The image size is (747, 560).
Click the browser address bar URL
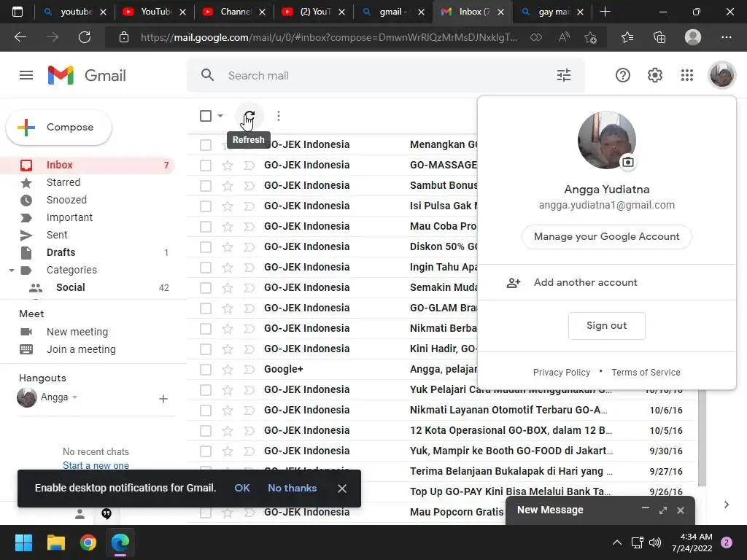(329, 37)
